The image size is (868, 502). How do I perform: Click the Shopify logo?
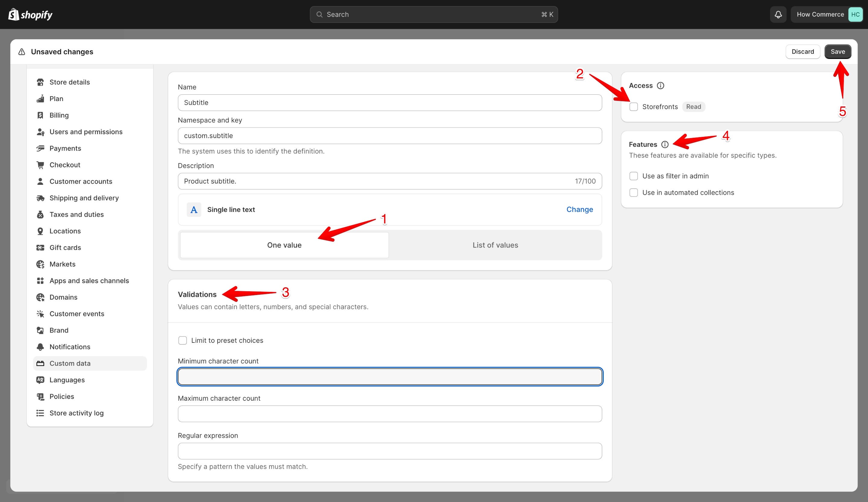click(x=30, y=14)
